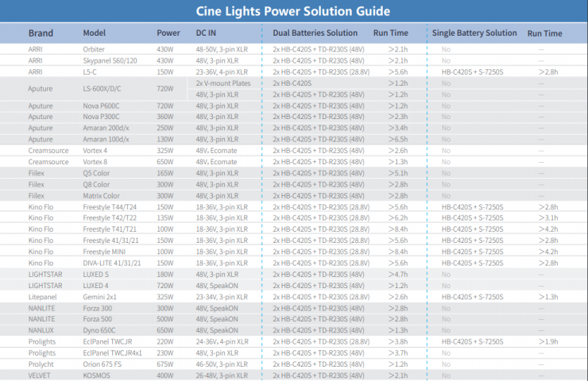Viewport: 588px width, 381px height.
Task: Select the Orion 675 FS model cell
Action: pyautogui.click(x=104, y=364)
